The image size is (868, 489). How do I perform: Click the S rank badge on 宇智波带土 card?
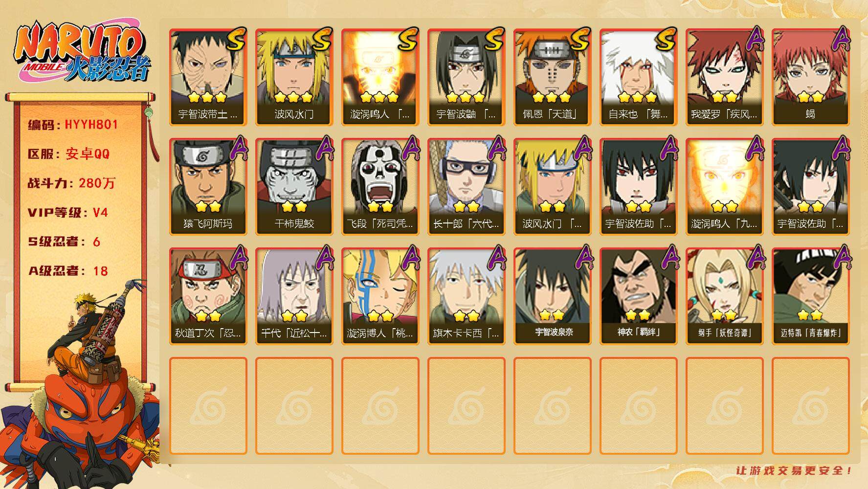tap(236, 39)
